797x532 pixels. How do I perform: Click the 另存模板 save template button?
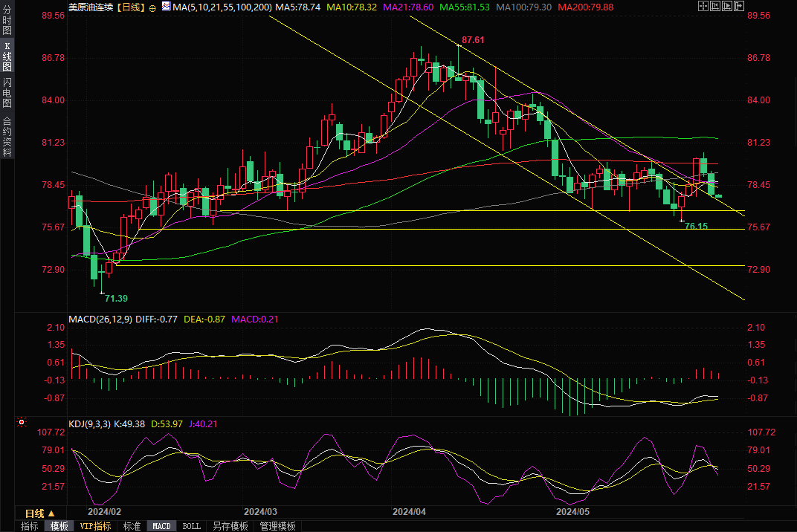[230, 526]
